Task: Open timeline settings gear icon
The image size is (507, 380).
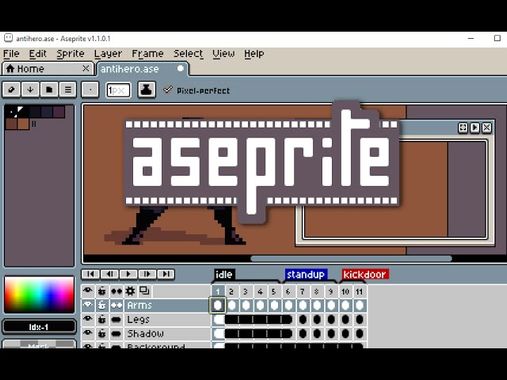Action: tap(130, 291)
